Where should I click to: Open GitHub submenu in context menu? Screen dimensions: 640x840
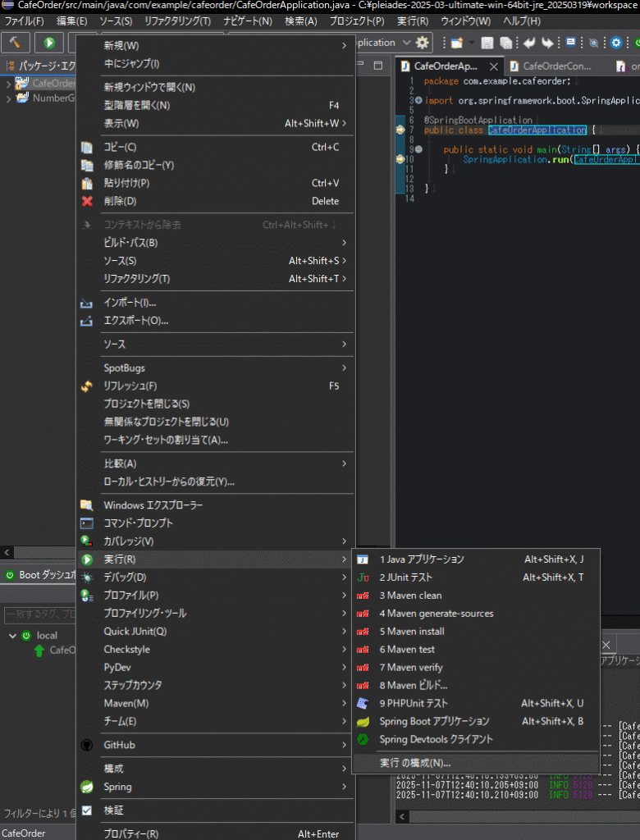(119, 745)
